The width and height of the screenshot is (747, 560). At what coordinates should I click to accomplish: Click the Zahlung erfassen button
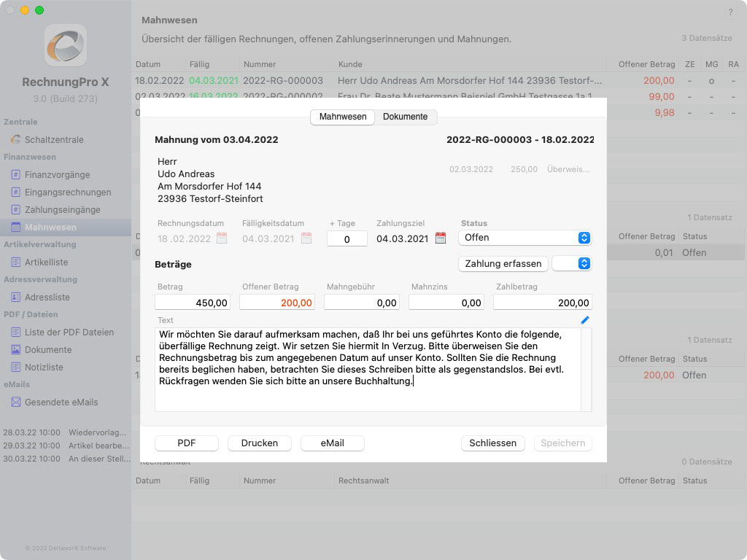[503, 263]
